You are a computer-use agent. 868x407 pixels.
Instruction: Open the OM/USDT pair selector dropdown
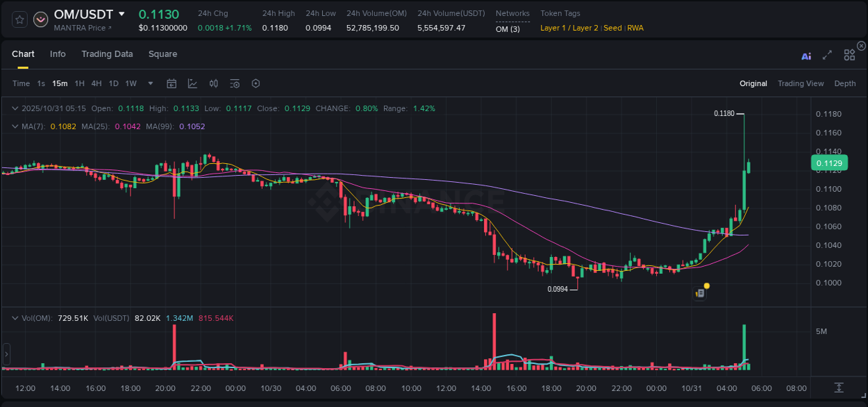click(x=123, y=14)
